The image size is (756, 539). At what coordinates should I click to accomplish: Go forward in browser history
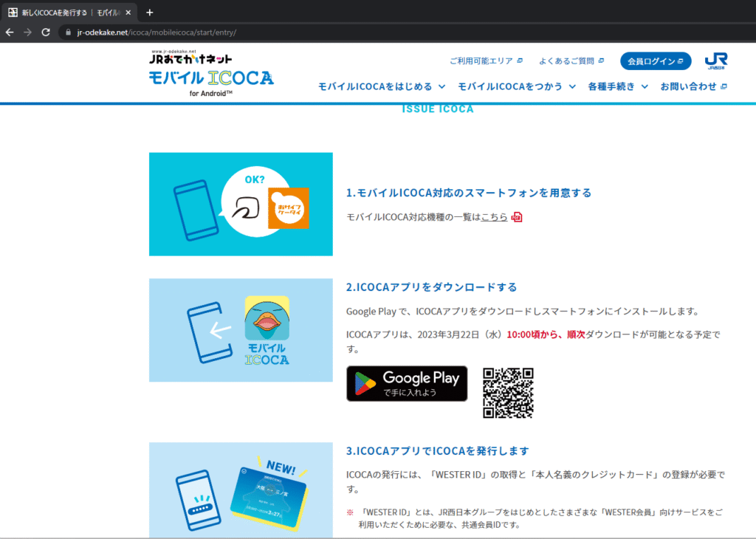click(x=28, y=32)
